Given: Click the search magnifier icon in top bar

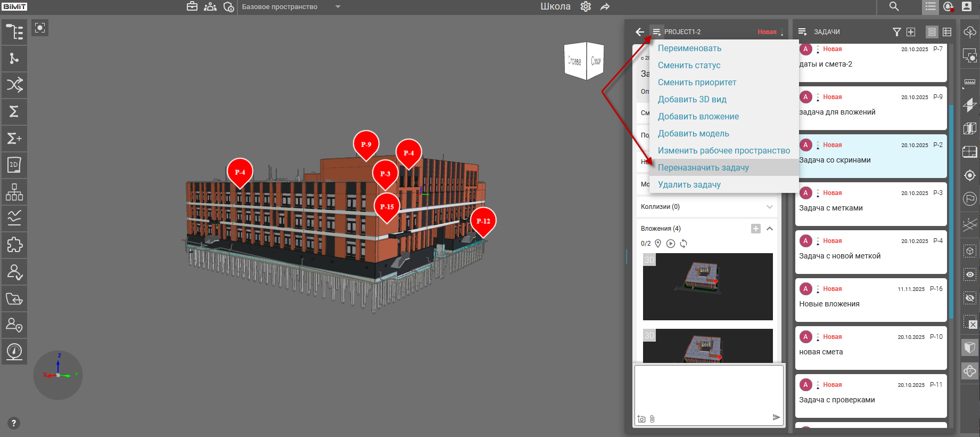Looking at the screenshot, I should coord(894,7).
